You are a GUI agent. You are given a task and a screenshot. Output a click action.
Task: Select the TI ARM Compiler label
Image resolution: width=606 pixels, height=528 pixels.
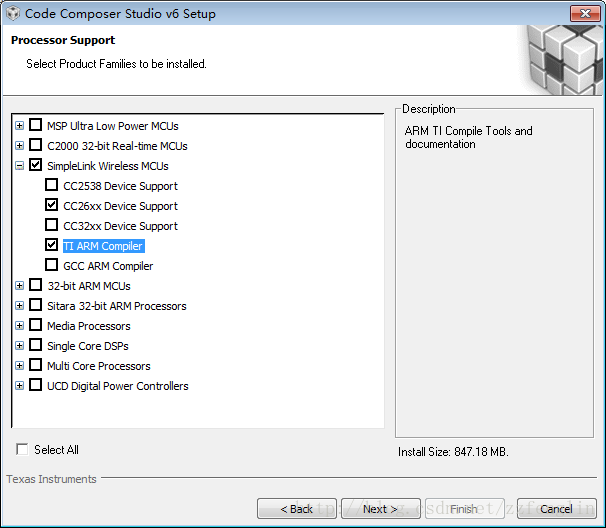(104, 246)
